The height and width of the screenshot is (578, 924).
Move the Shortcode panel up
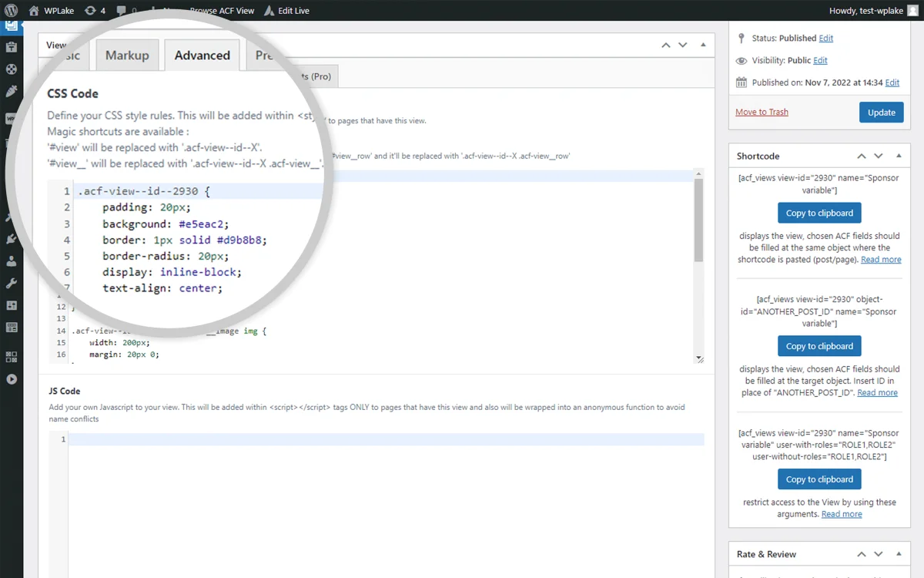click(x=862, y=156)
